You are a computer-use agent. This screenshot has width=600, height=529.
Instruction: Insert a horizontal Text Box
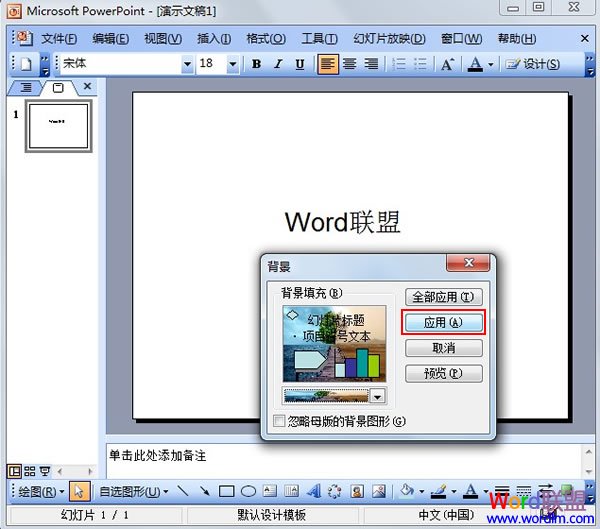[x=270, y=491]
